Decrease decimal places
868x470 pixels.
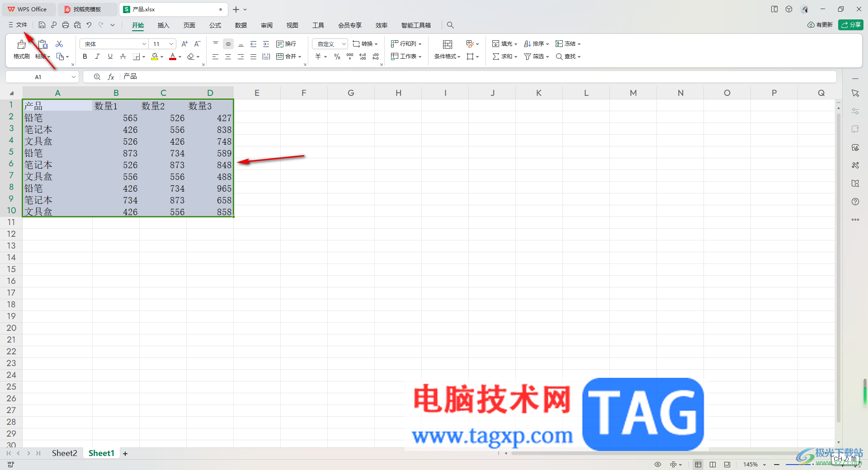pyautogui.click(x=376, y=56)
